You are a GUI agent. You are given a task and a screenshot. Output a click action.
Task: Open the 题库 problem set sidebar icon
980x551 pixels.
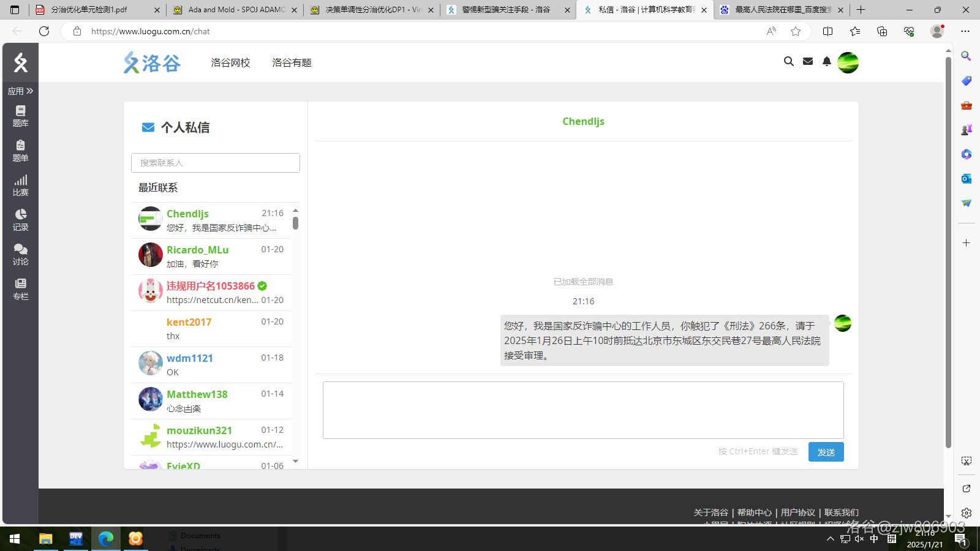(x=20, y=116)
